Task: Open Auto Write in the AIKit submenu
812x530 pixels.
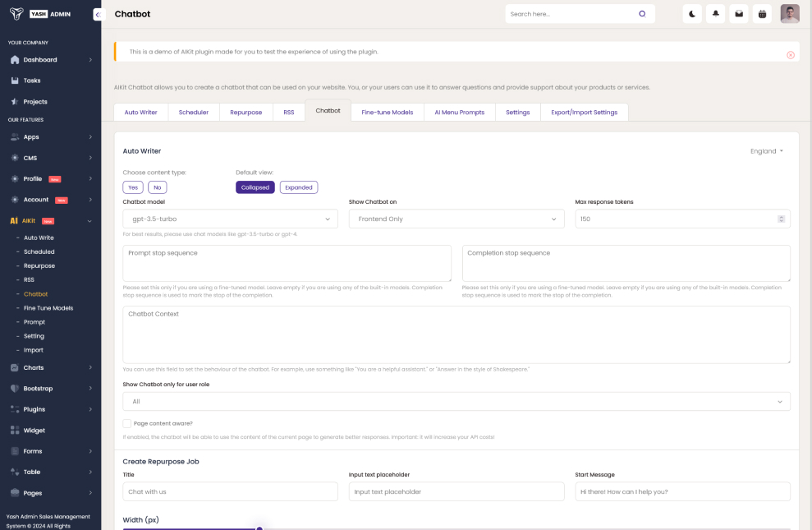Action: tap(39, 237)
